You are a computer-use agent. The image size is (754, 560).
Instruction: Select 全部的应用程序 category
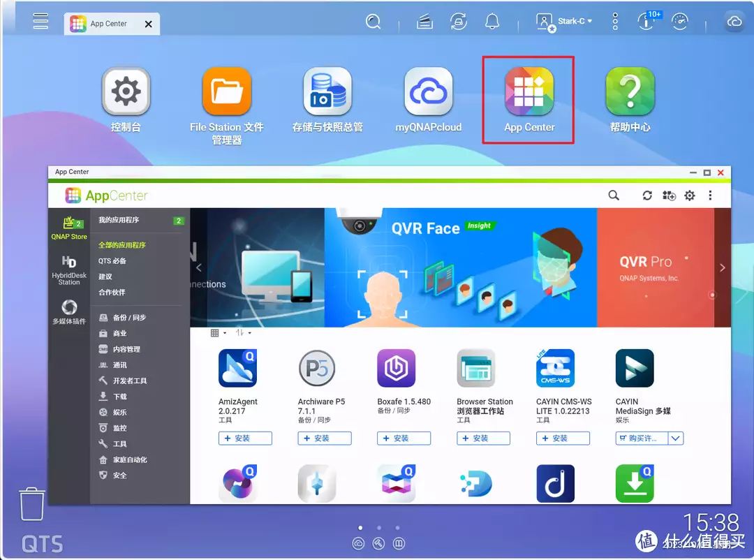point(122,245)
